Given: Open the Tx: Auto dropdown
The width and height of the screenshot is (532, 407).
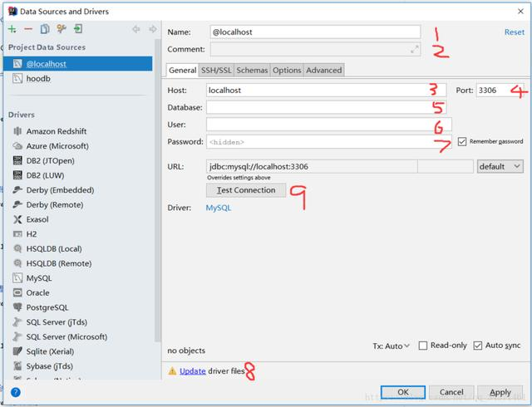Looking at the screenshot, I should [391, 346].
